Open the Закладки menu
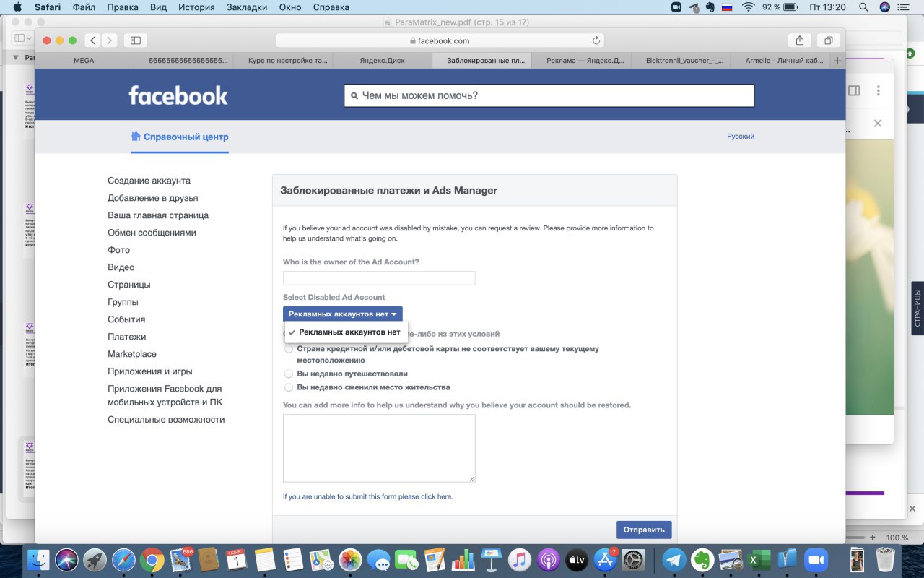This screenshot has width=924, height=578. [x=248, y=7]
